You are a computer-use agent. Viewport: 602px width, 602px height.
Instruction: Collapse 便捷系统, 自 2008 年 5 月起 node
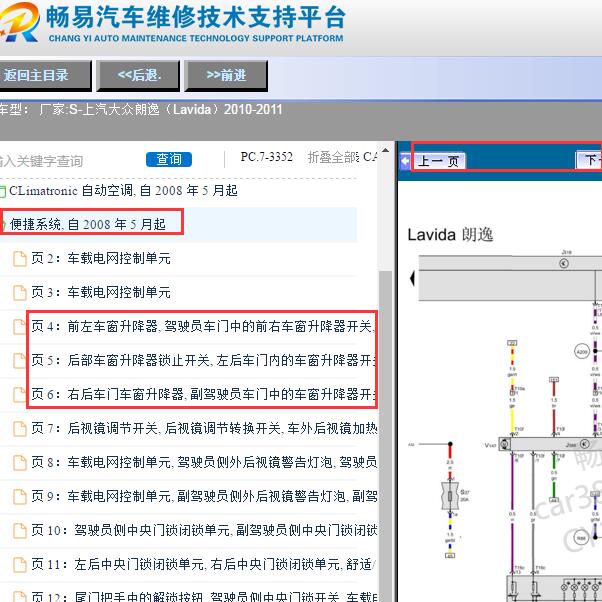(88, 224)
